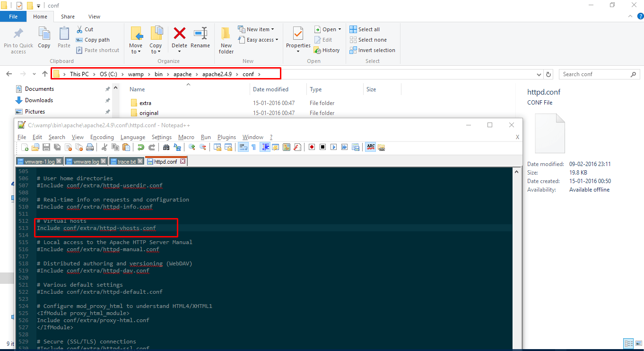Toggle Show All Characters pilcrow icon
644x351 pixels.
253,147
